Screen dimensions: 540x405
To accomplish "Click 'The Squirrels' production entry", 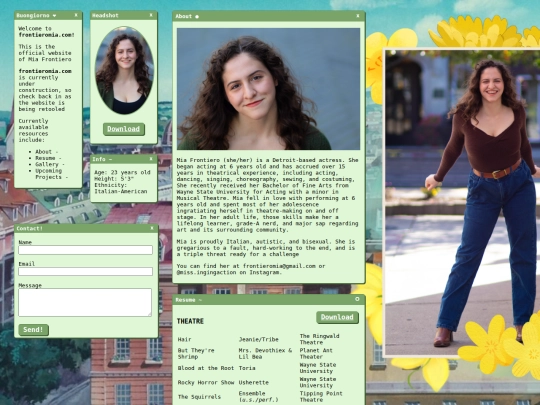I will click(199, 397).
